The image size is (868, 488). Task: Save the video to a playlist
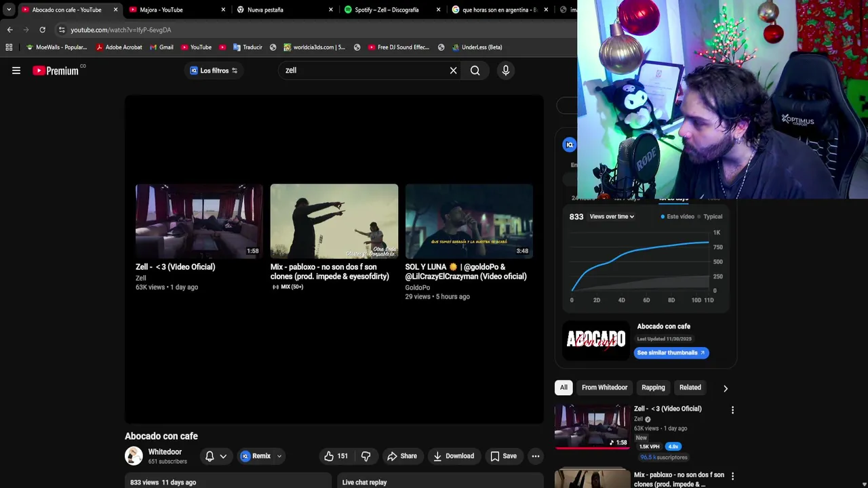pos(503,456)
